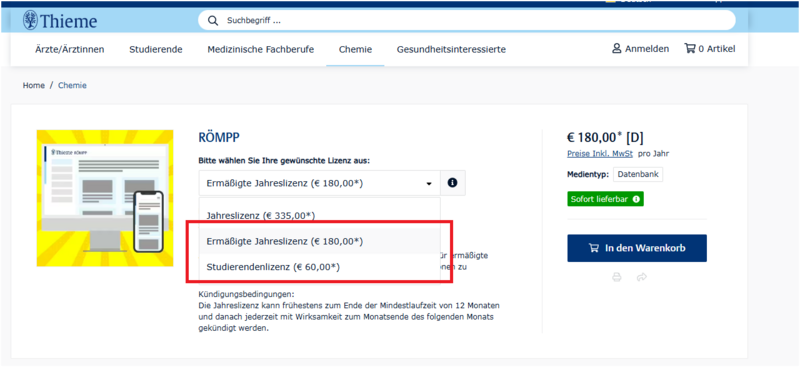Click the Datenbank media type tag

(638, 174)
